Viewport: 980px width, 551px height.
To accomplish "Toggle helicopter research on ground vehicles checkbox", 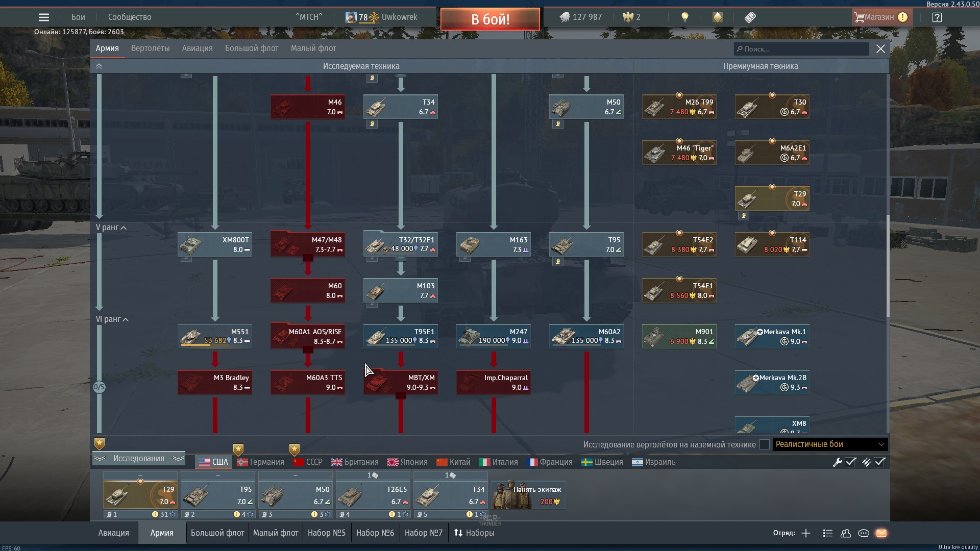I will [x=765, y=444].
